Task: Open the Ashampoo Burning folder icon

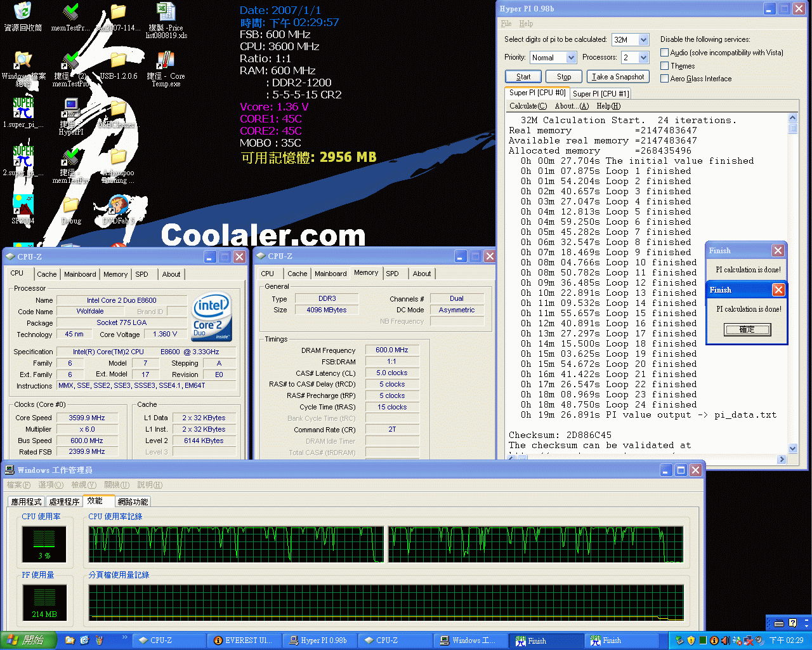Action: click(119, 165)
